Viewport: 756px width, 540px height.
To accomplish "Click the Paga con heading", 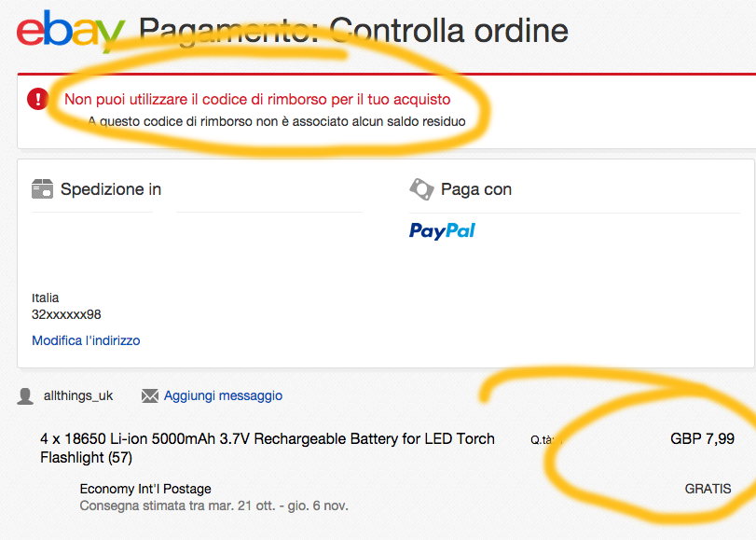I will pos(476,189).
